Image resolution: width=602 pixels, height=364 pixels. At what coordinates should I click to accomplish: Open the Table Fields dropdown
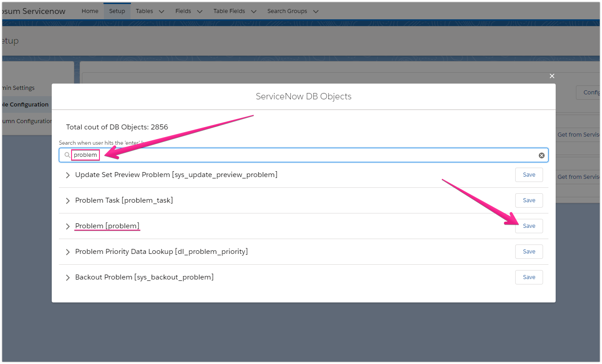tap(234, 11)
